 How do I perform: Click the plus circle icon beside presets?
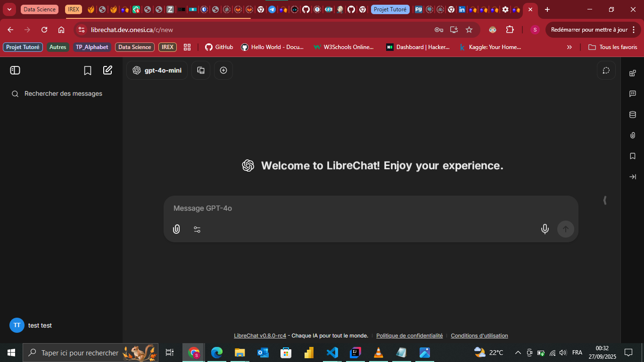223,70
